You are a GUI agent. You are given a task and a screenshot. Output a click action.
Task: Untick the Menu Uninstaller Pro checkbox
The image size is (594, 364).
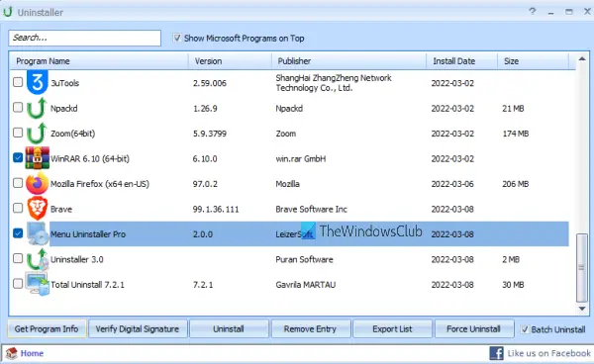[18, 233]
